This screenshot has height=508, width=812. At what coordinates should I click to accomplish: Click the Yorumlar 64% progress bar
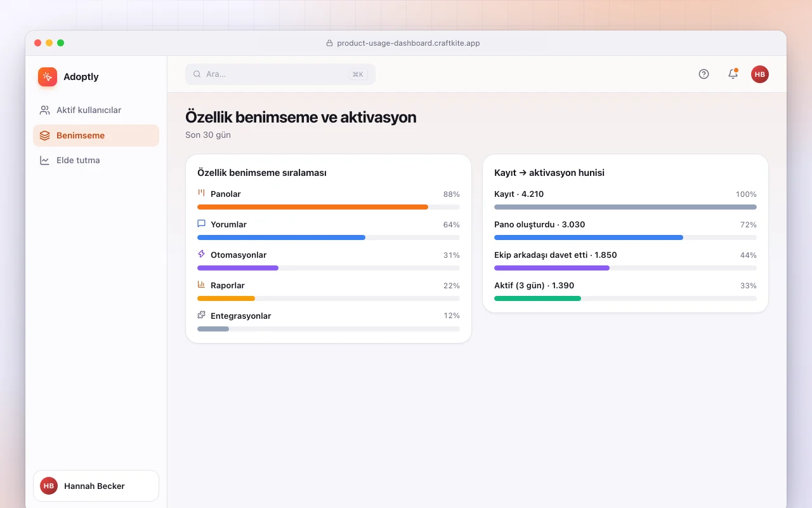[x=329, y=237]
